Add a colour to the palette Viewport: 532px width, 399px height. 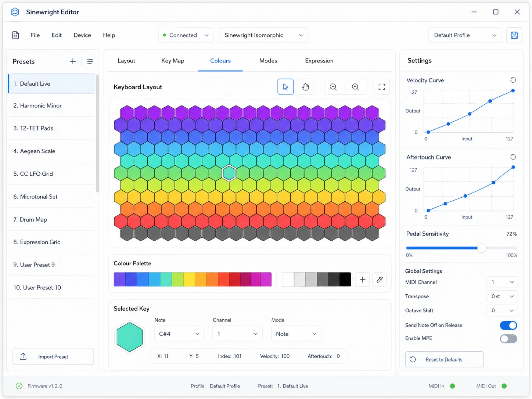click(363, 280)
